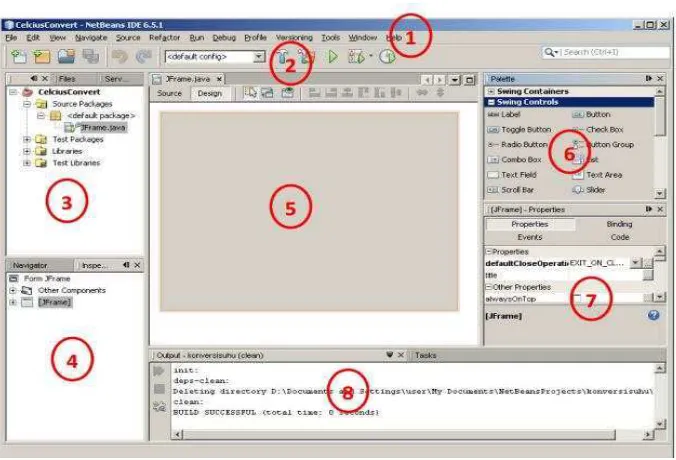Click the Code button in Properties
The width and height of the screenshot is (676, 460).
pos(620,237)
